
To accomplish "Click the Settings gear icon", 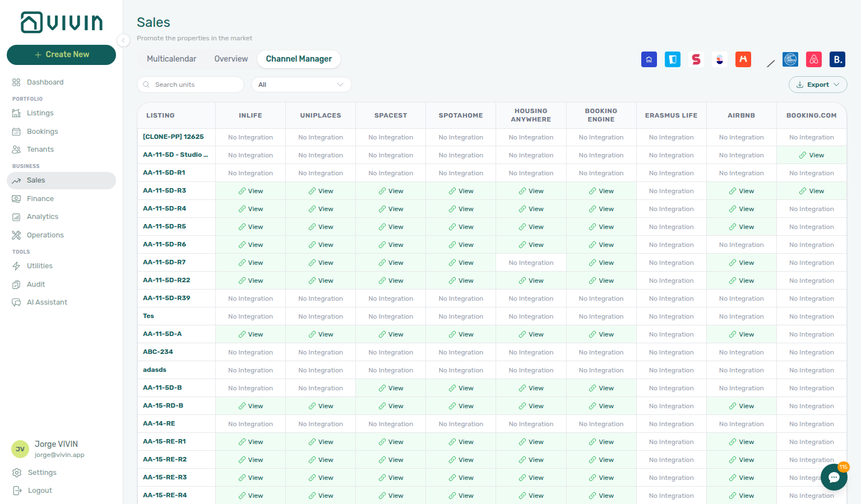I will pos(17,473).
